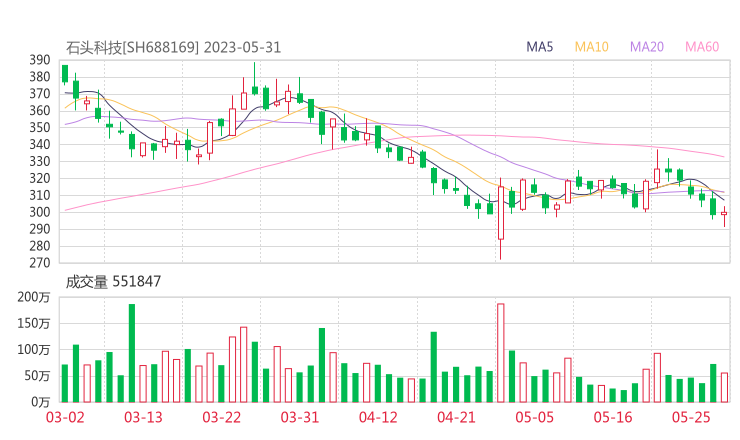The width and height of the screenshot is (740, 440).
Task: Click the 04-21 date axis label
Action: pyautogui.click(x=456, y=417)
